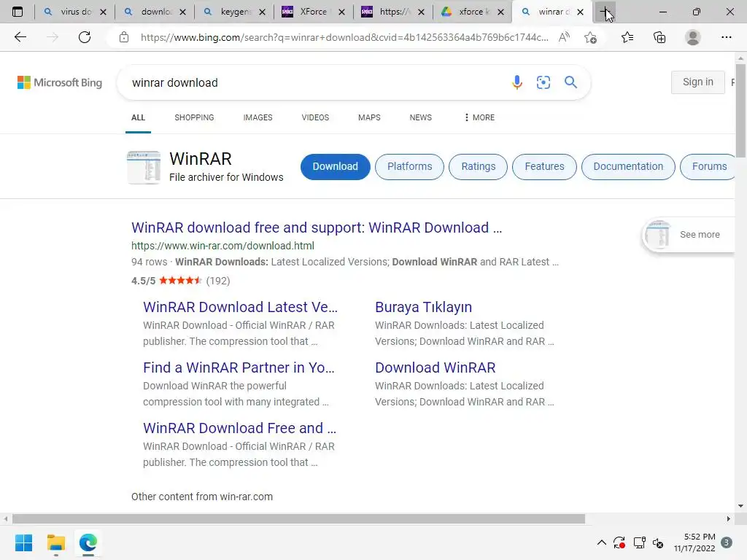
Task: Open Edge Settings and more menu
Action: [726, 37]
